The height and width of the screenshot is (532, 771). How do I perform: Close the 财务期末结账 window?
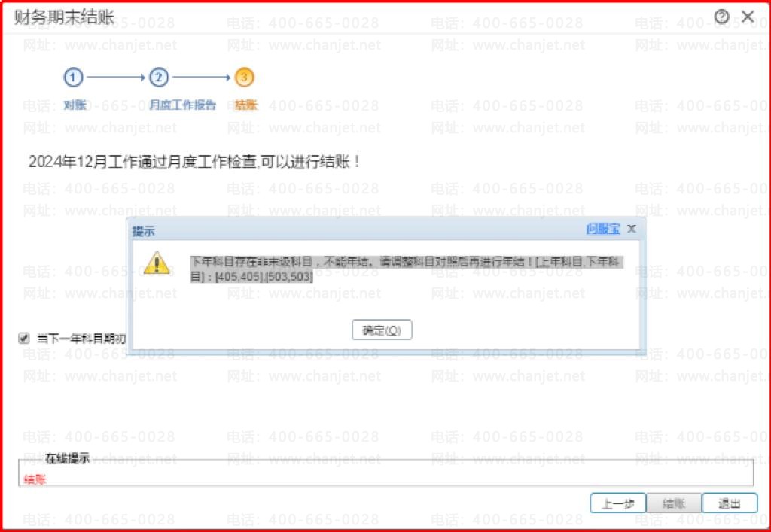click(748, 17)
